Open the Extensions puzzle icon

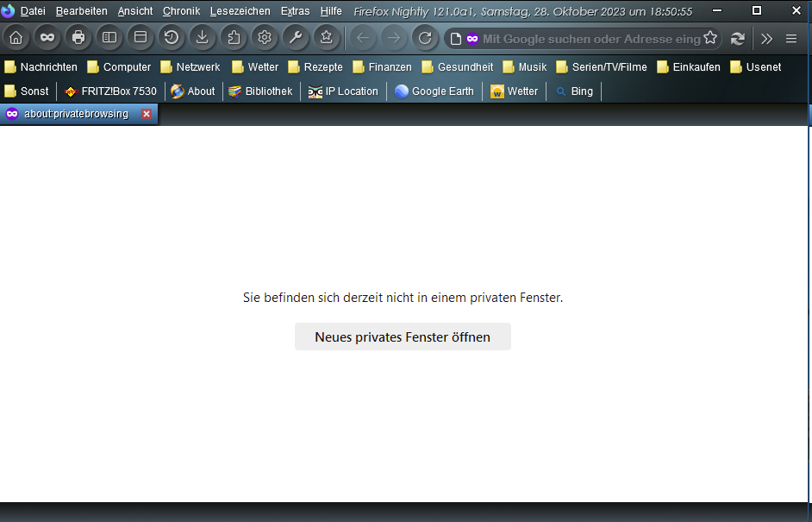234,38
